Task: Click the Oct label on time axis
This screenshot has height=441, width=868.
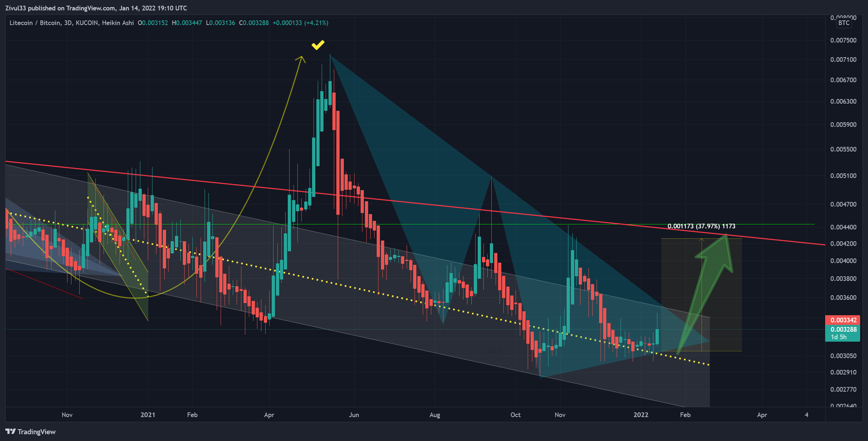Action: [516, 415]
